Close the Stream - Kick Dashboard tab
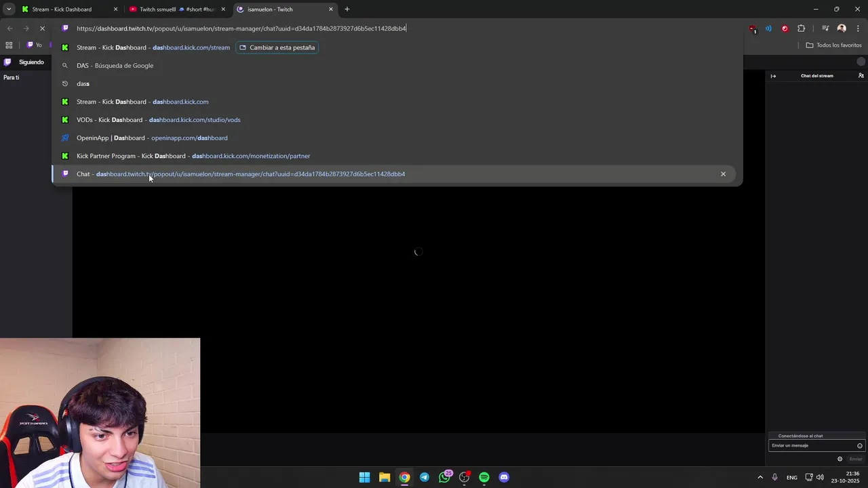Image resolution: width=868 pixels, height=488 pixels. tap(115, 9)
